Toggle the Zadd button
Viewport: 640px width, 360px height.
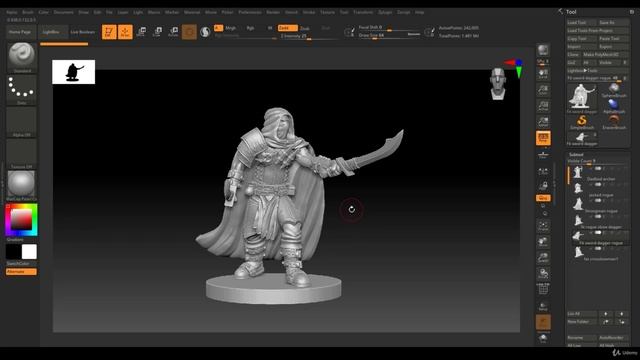coord(287,28)
